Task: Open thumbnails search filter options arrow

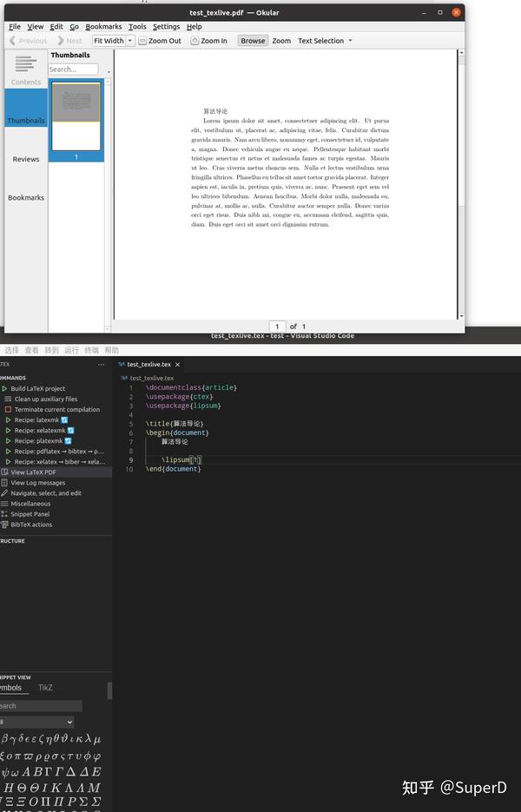Action: tap(109, 72)
